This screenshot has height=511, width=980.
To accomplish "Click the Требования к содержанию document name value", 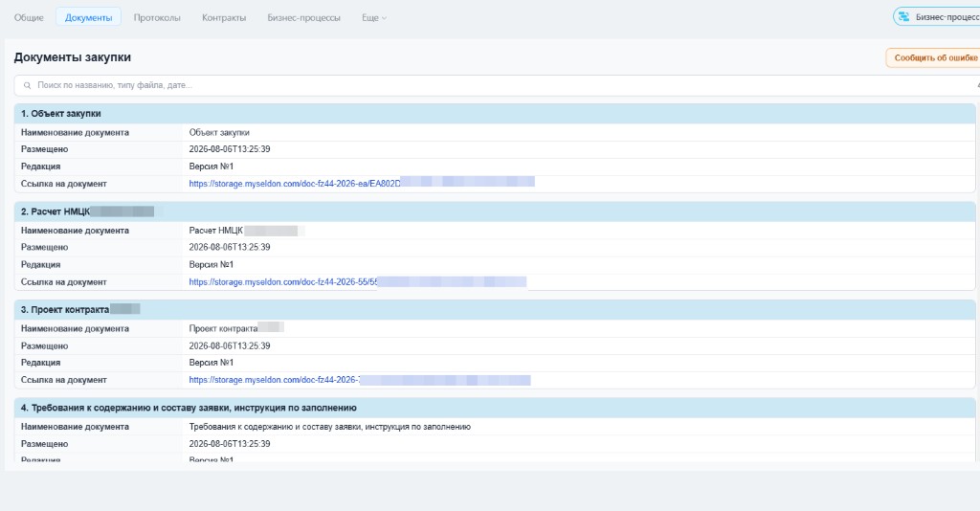I will pyautogui.click(x=329, y=427).
